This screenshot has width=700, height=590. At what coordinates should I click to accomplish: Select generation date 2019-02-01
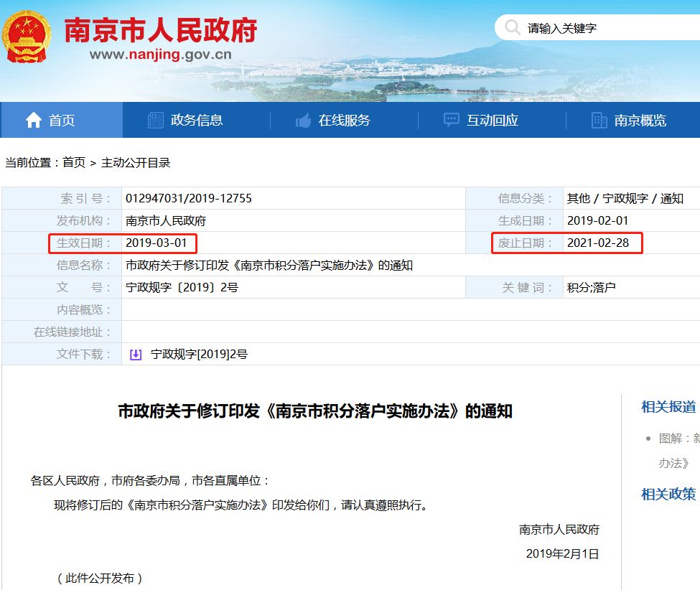point(598,220)
